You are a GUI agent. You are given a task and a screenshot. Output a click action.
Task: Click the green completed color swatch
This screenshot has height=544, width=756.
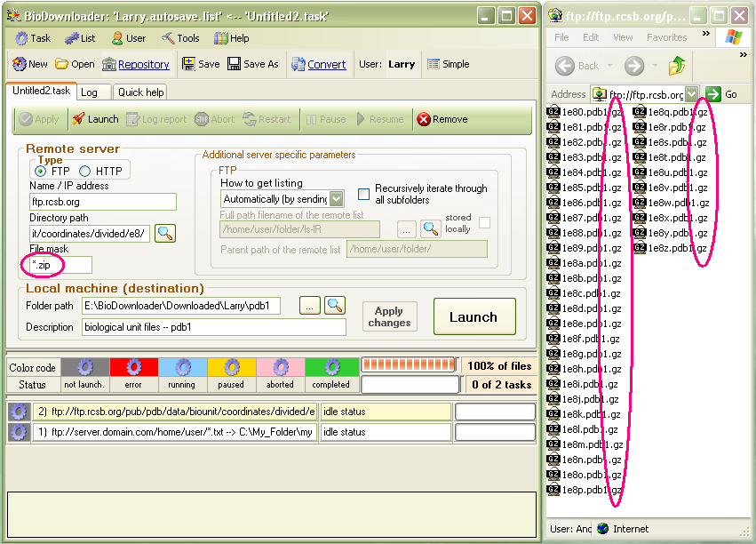(331, 367)
